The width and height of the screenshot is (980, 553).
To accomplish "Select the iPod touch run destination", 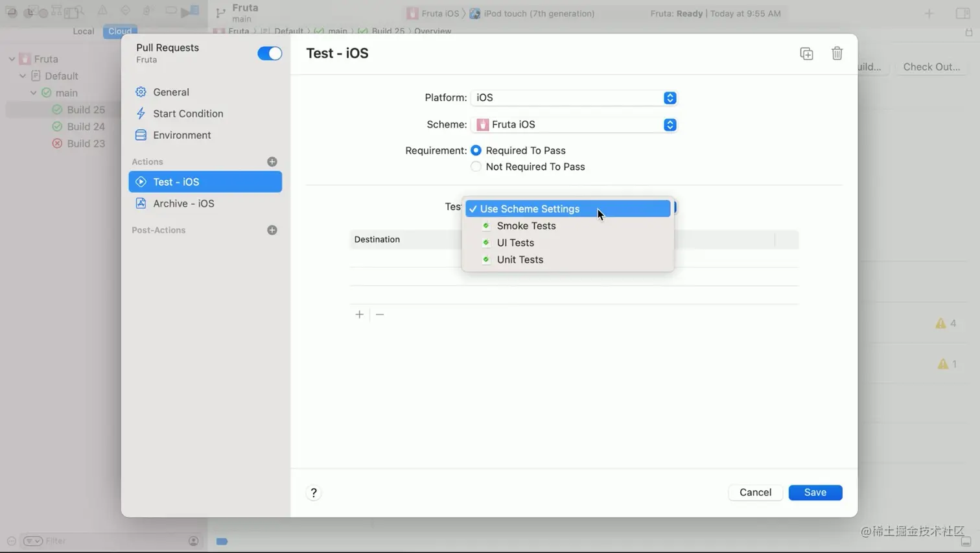I will pos(532,14).
